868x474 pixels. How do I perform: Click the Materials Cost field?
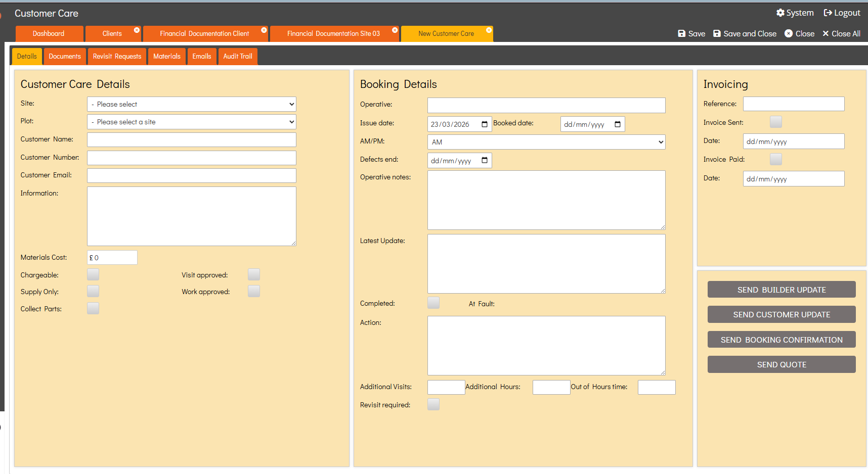112,257
